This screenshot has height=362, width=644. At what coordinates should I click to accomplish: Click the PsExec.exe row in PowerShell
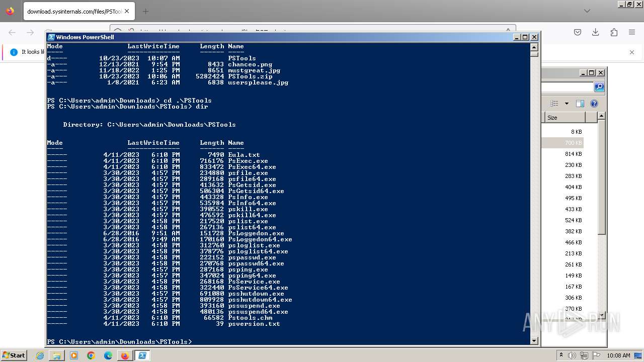pos(157,161)
